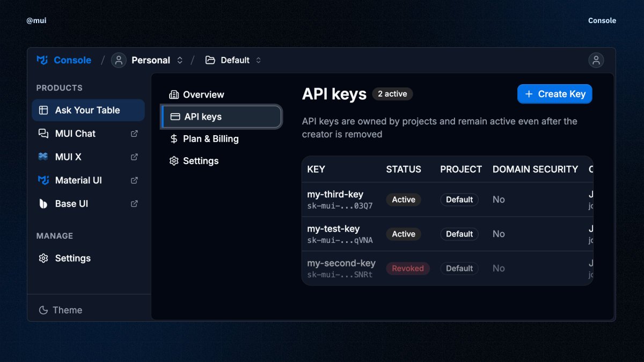644x362 pixels.
Task: Open MUI X product link
Action: pyautogui.click(x=88, y=157)
